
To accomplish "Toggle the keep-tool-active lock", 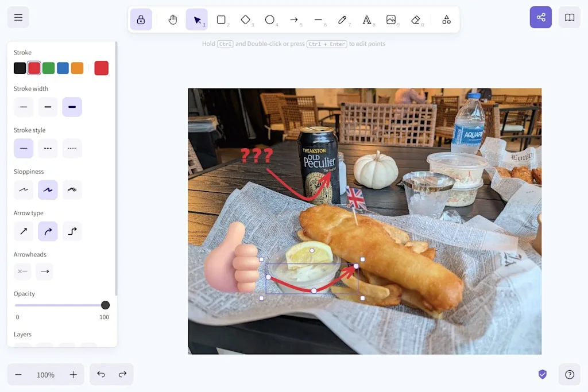I will click(x=141, y=19).
